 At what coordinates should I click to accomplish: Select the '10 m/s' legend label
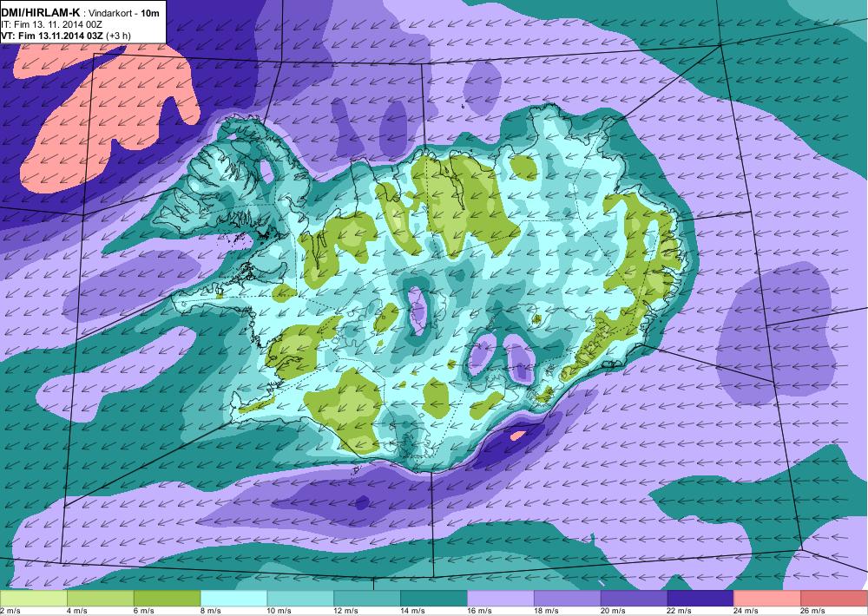(x=279, y=611)
